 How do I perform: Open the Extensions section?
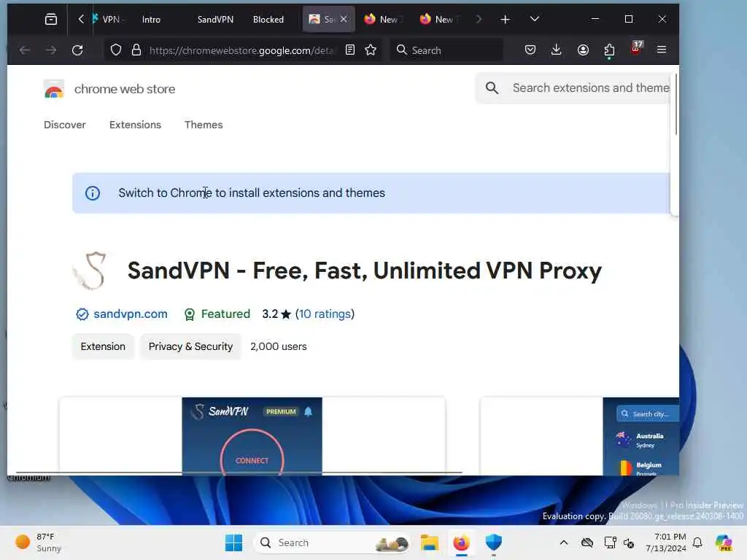point(135,125)
